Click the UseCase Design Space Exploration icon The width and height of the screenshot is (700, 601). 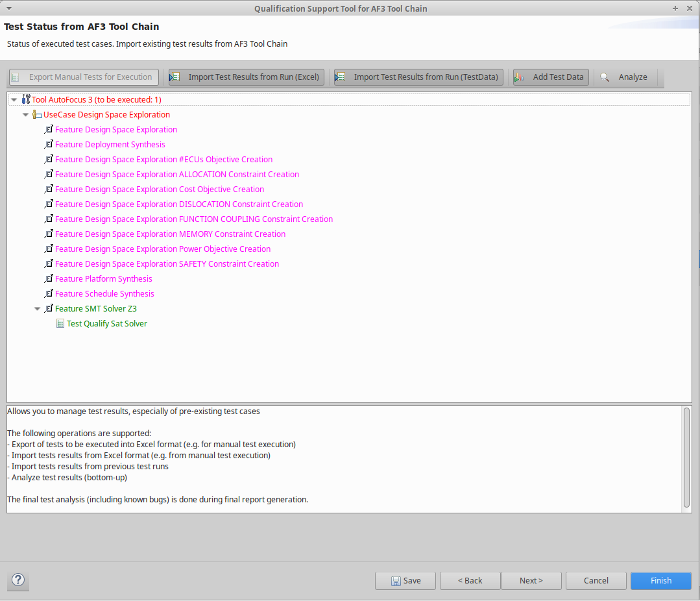point(37,115)
